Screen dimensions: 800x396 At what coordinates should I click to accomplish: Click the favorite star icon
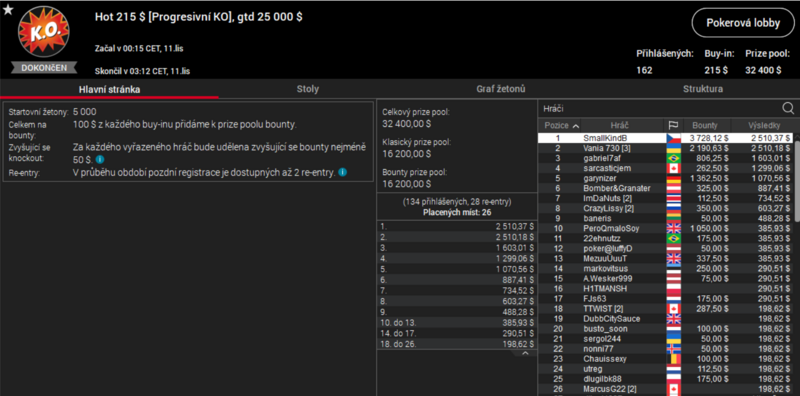click(8, 9)
